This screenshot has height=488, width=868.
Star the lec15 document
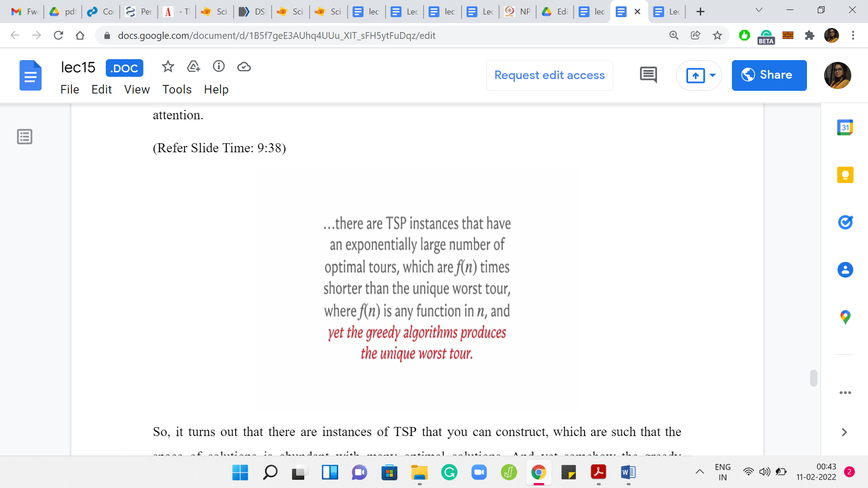click(168, 67)
